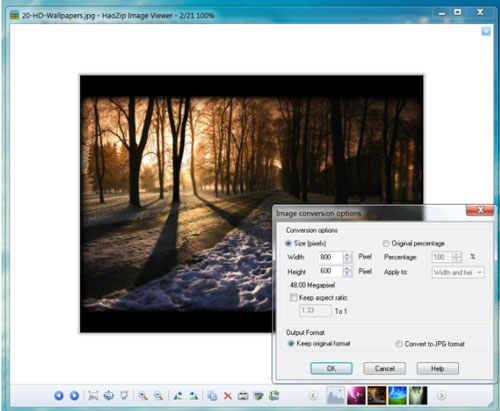Click the print icon in the toolbar
500x411 pixels.
pyautogui.click(x=243, y=396)
